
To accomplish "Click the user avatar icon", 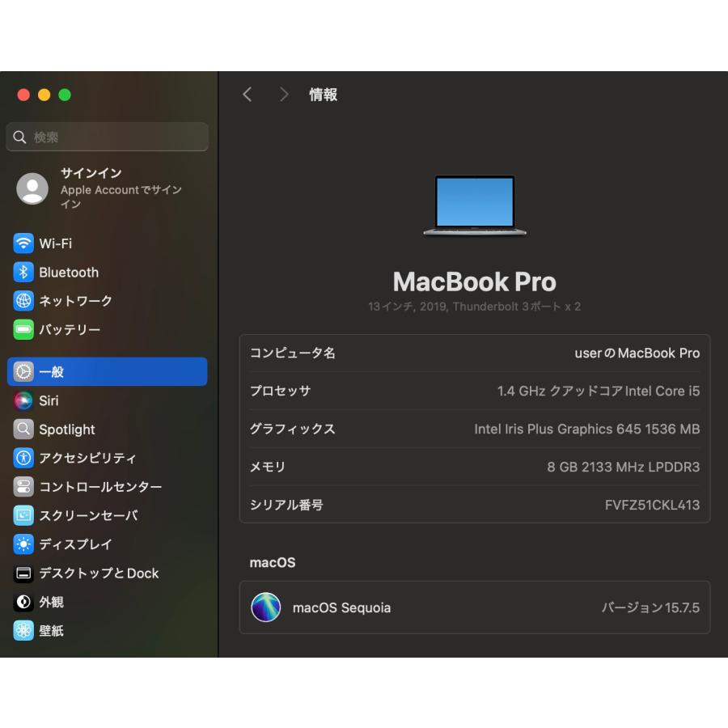I will (x=32, y=188).
